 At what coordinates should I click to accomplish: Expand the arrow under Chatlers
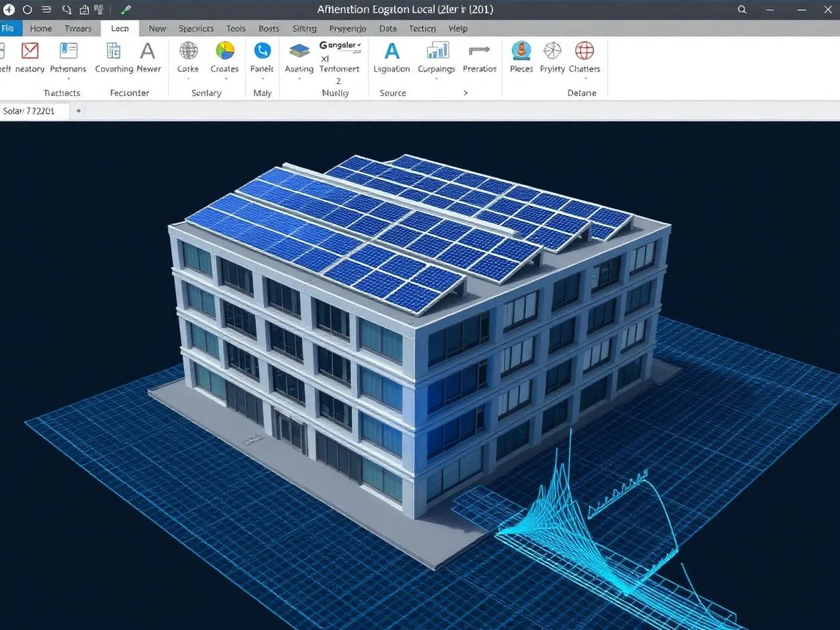pyautogui.click(x=585, y=79)
